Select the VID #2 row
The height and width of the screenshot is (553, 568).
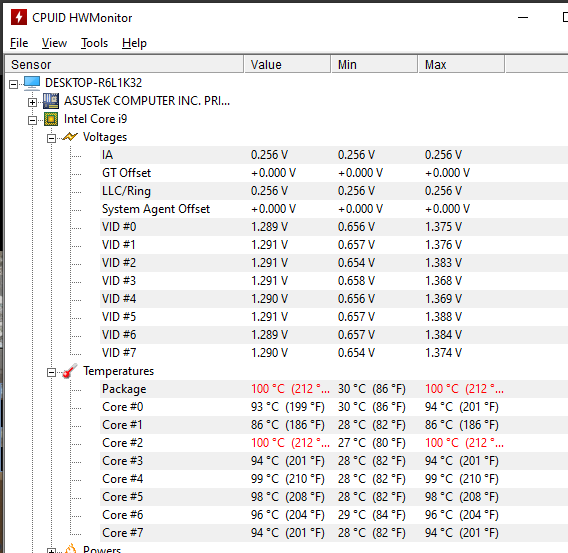pos(333,263)
